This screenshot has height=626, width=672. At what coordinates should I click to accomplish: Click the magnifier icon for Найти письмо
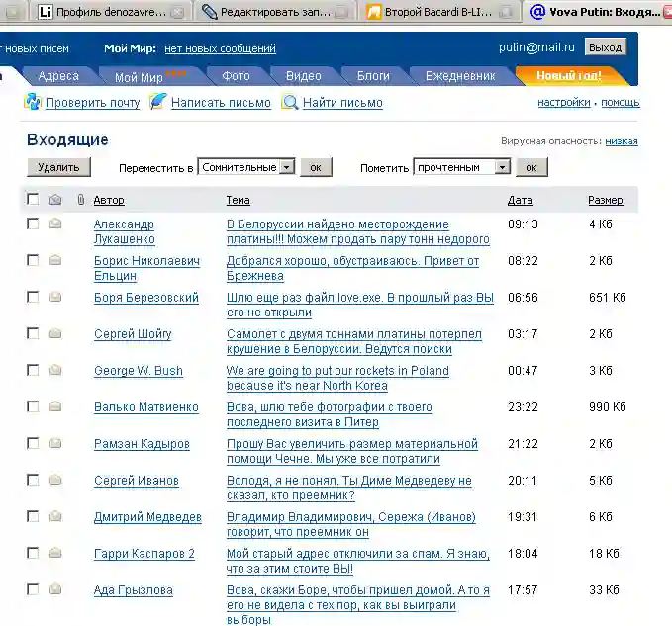290,102
